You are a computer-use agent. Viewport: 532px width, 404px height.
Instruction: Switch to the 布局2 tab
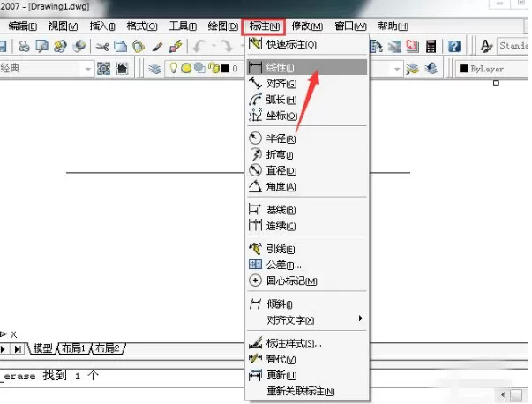coord(108,348)
